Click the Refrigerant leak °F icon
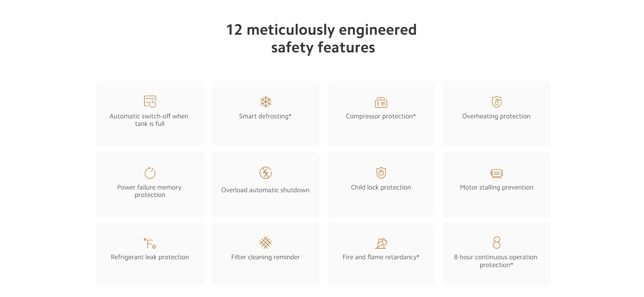 coord(150,243)
